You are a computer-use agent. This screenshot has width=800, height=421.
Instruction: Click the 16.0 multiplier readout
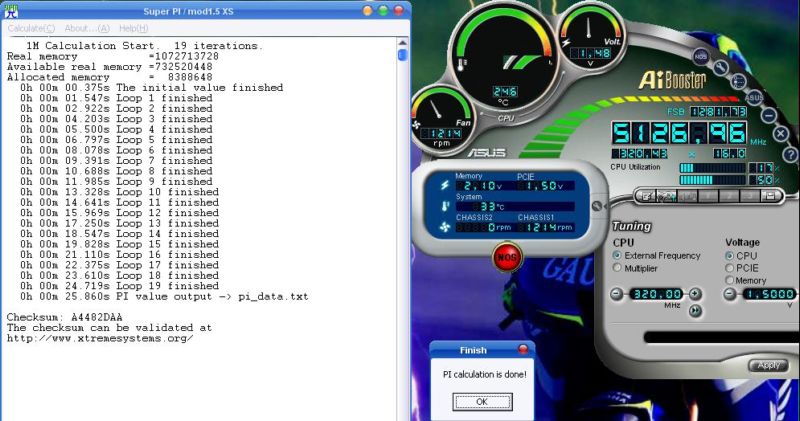click(730, 153)
